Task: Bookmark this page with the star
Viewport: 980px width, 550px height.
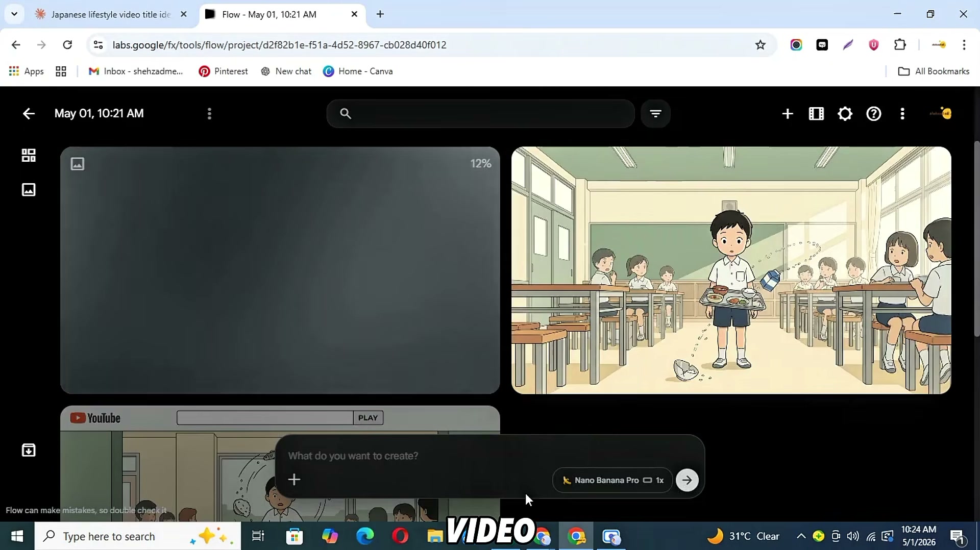Action: pos(761,45)
